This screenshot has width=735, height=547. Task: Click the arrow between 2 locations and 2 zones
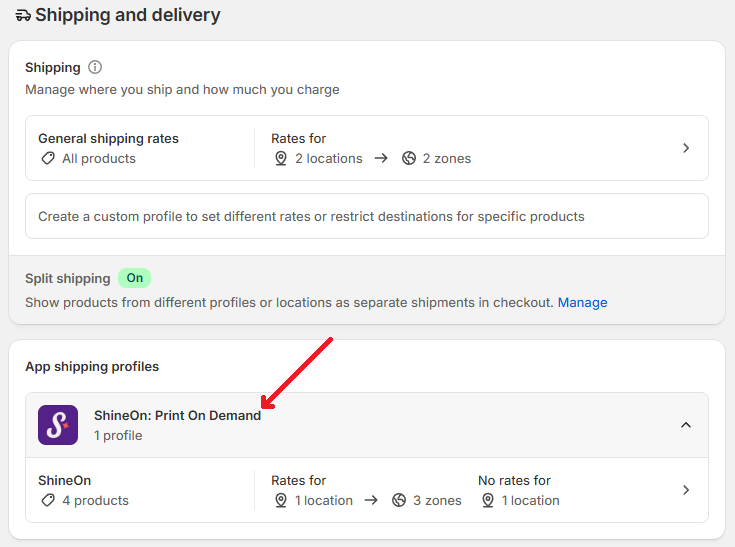pyautogui.click(x=381, y=158)
